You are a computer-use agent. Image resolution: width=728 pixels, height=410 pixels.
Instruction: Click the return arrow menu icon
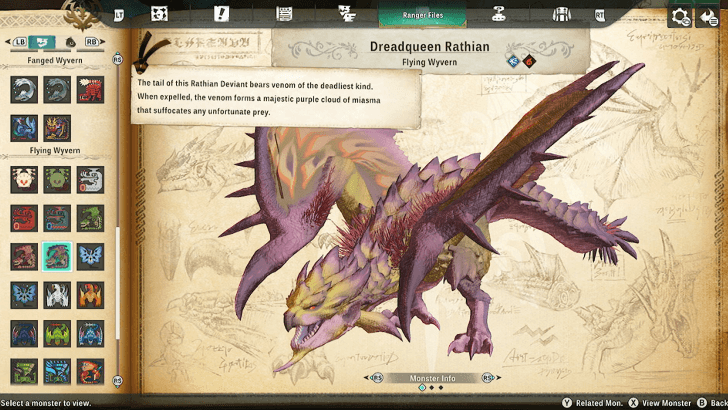[x=707, y=17]
